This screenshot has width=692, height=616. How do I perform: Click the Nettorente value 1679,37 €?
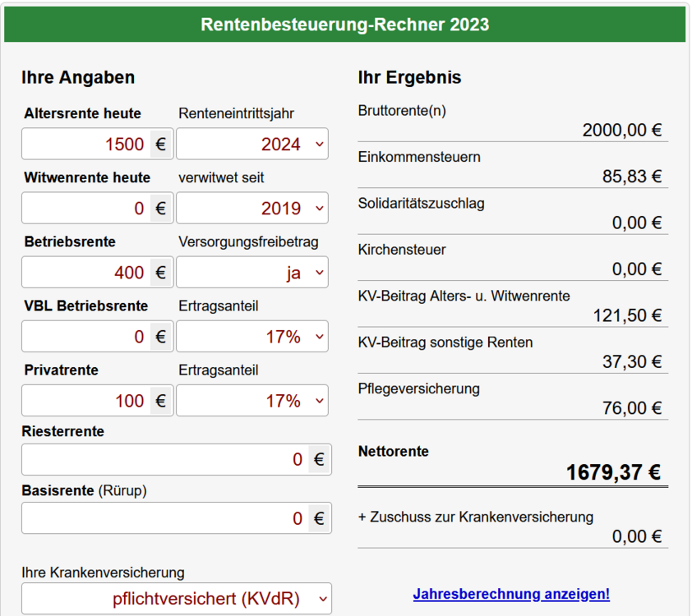pos(613,472)
